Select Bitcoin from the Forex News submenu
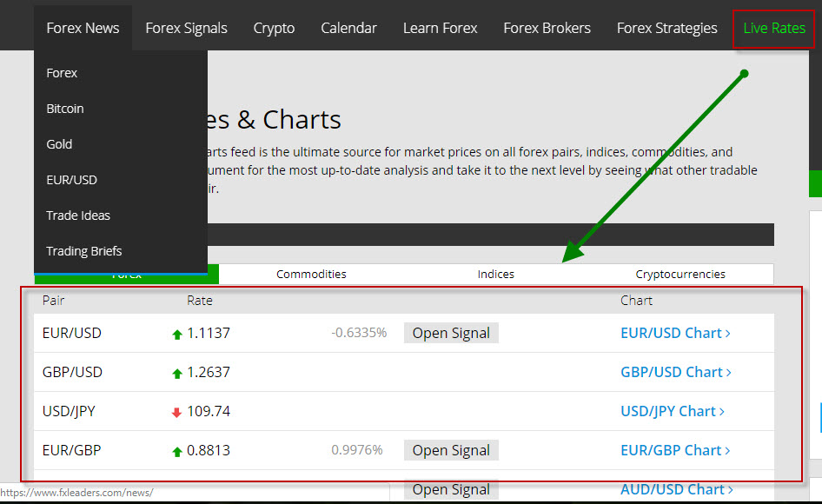This screenshot has height=504, width=822. coord(65,109)
